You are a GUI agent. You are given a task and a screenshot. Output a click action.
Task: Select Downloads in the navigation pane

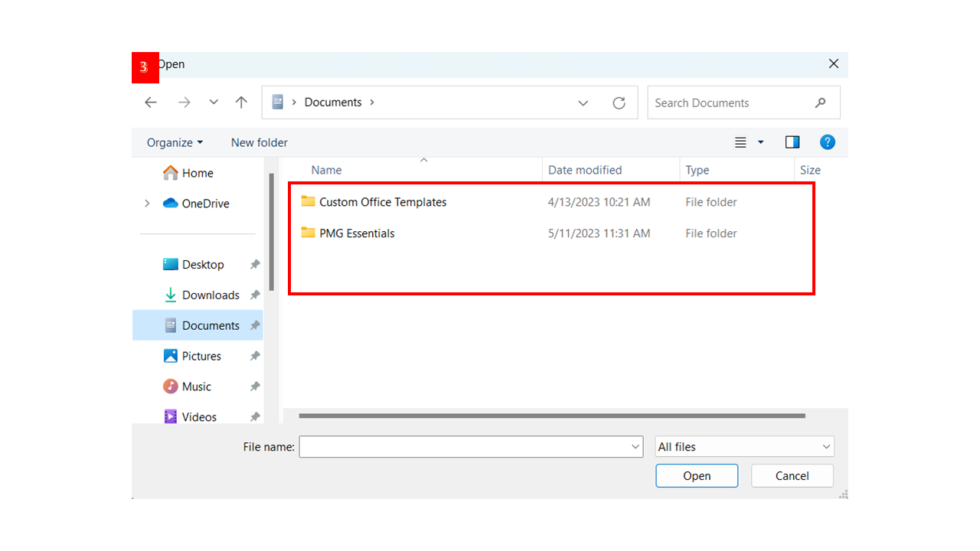tap(210, 295)
